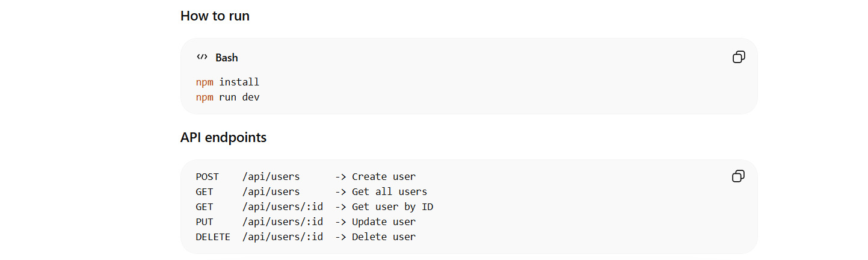Viewport: 868px width, 260px height.
Task: Click the /api/users/:id path on the PUT line
Action: [x=283, y=222]
